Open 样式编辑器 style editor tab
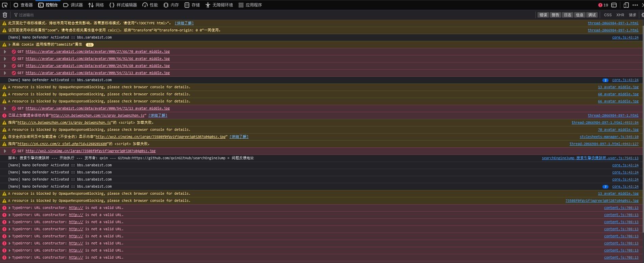This screenshot has height=263, width=644. (x=123, y=5)
